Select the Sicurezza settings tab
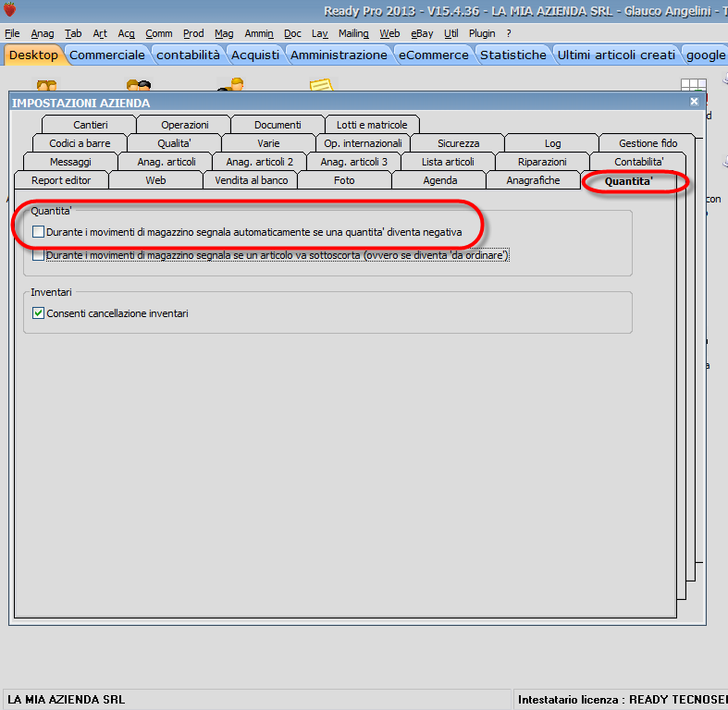 coord(458,143)
